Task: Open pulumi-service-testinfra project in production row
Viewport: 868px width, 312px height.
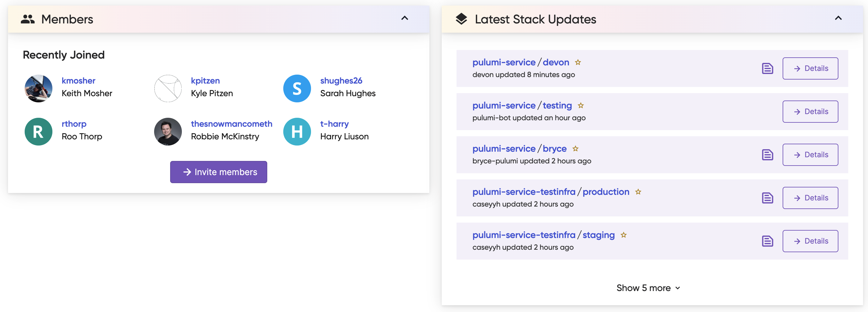Action: click(x=524, y=192)
